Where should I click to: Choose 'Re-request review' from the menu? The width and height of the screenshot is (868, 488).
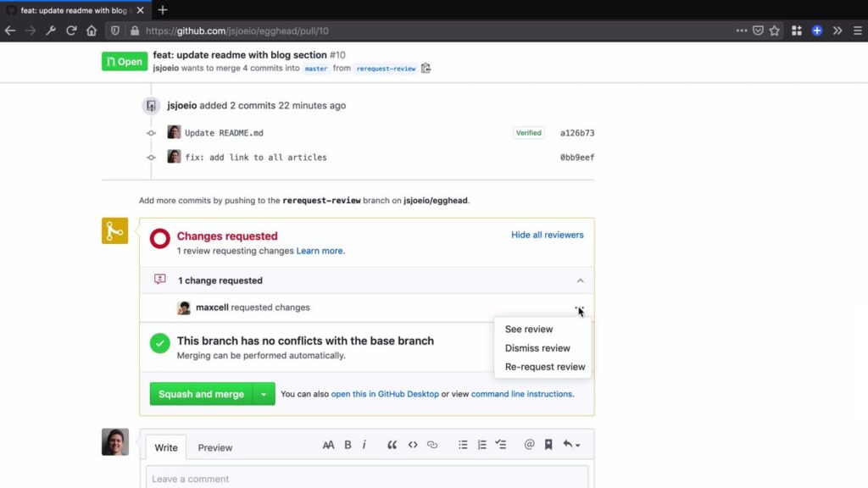(543, 366)
